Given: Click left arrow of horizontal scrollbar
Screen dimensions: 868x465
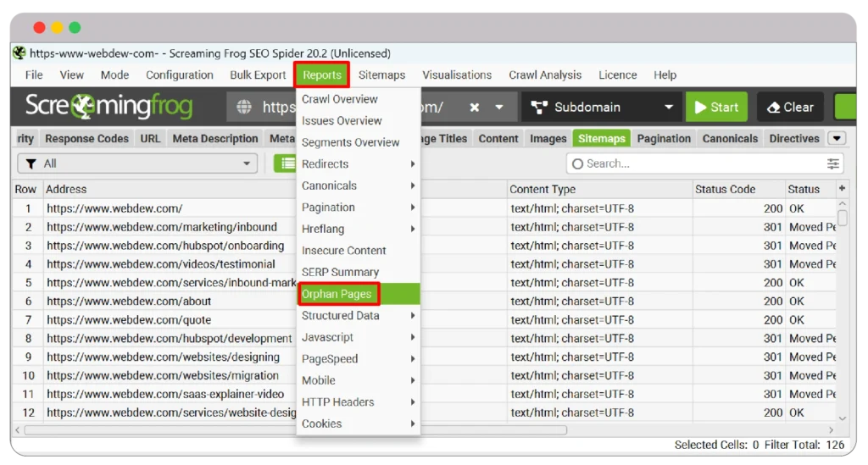Looking at the screenshot, I should 18,429.
